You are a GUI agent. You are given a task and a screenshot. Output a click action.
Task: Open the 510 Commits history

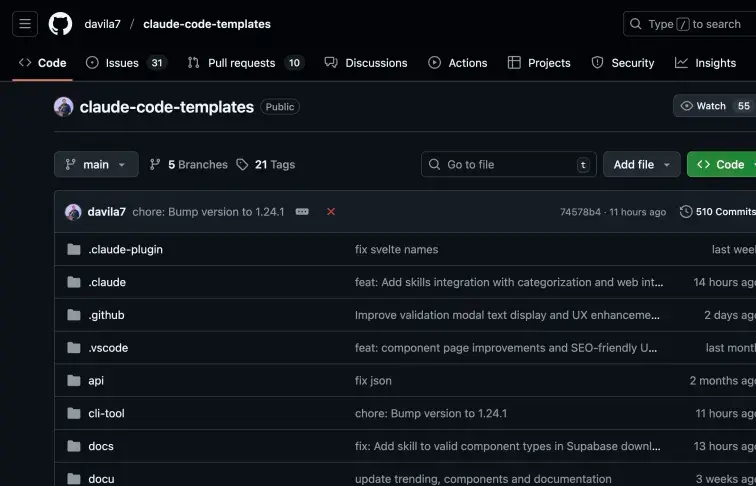(717, 212)
